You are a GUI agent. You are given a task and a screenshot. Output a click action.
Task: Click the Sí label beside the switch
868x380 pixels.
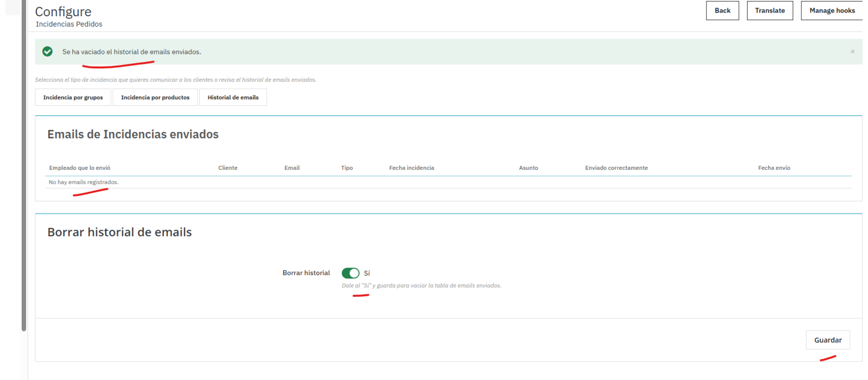(367, 273)
